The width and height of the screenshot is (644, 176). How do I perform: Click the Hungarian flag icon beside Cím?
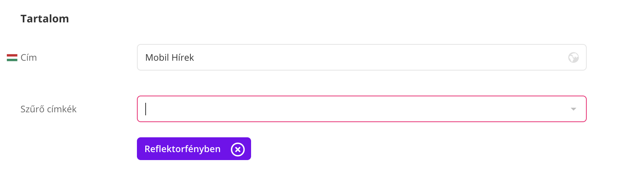(12, 58)
